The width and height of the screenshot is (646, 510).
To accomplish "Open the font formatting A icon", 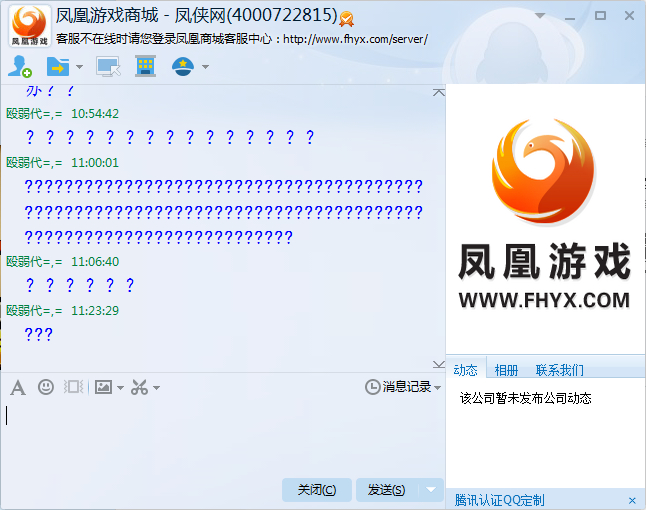I will [x=18, y=388].
